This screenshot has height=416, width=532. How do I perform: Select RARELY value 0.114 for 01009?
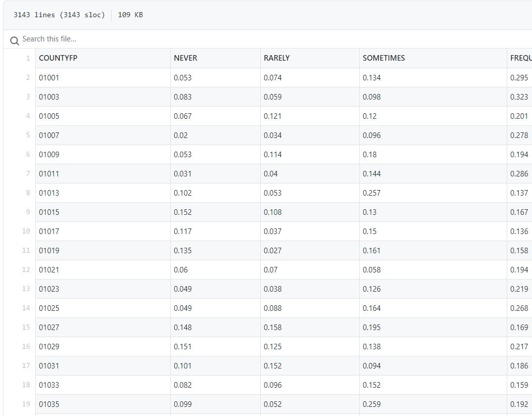pyautogui.click(x=310, y=154)
